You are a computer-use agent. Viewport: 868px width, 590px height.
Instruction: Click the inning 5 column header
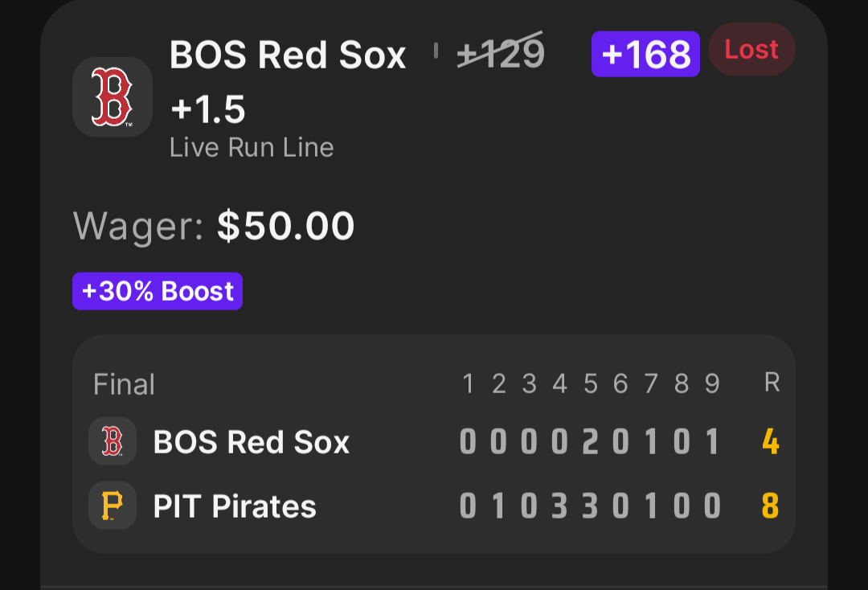[590, 383]
